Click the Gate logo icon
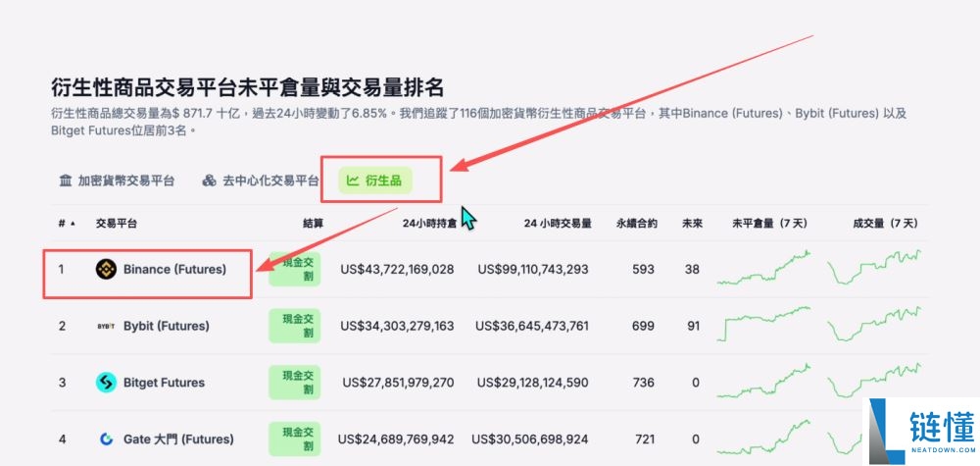 coord(106,440)
